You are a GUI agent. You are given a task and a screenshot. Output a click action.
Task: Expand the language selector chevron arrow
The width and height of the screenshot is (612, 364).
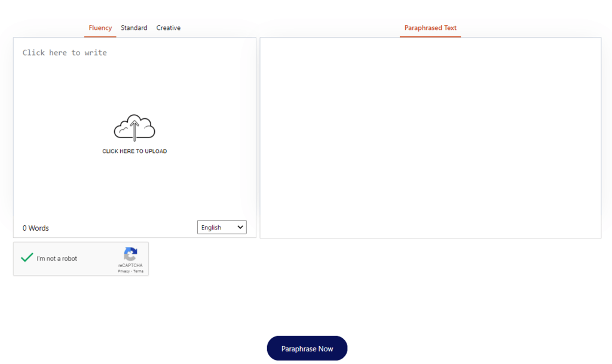[240, 227]
